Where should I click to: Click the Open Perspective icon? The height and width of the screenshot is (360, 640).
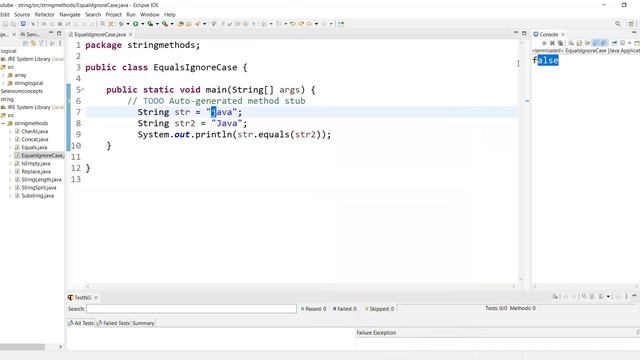coord(631,24)
